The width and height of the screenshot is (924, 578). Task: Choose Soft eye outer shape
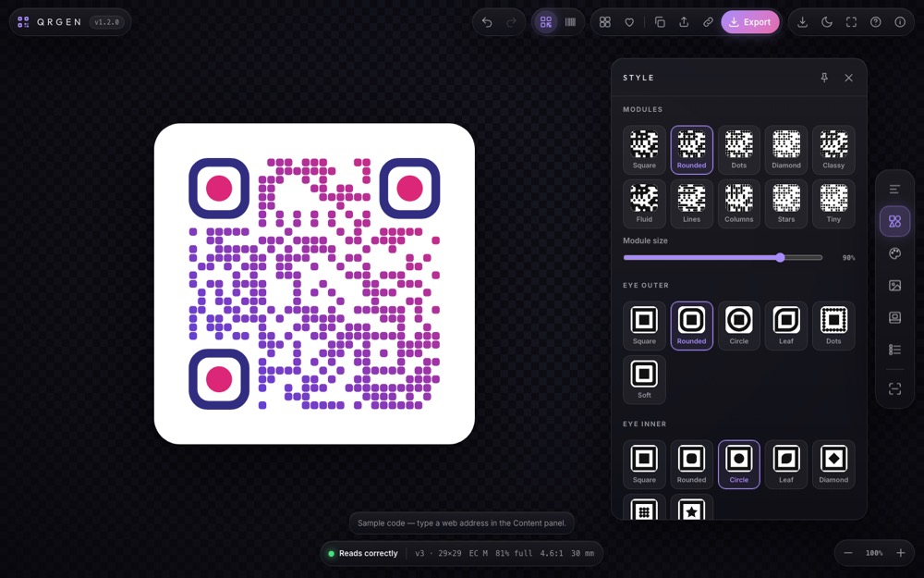[644, 379]
